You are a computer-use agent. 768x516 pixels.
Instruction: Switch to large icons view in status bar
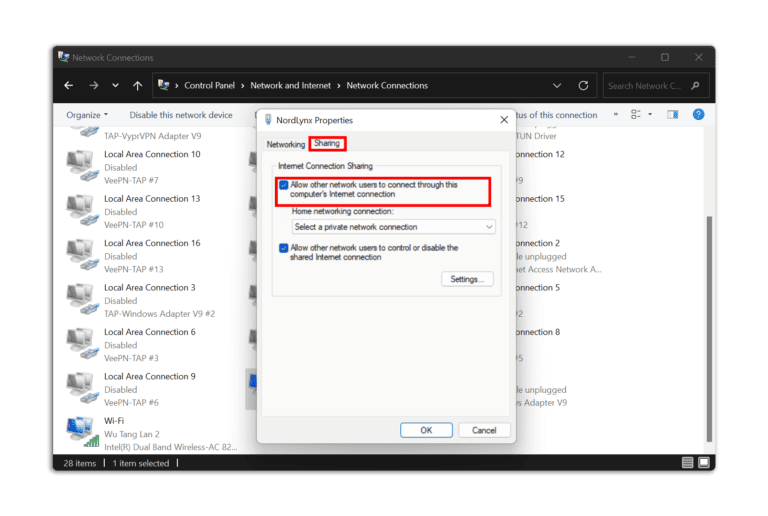704,463
